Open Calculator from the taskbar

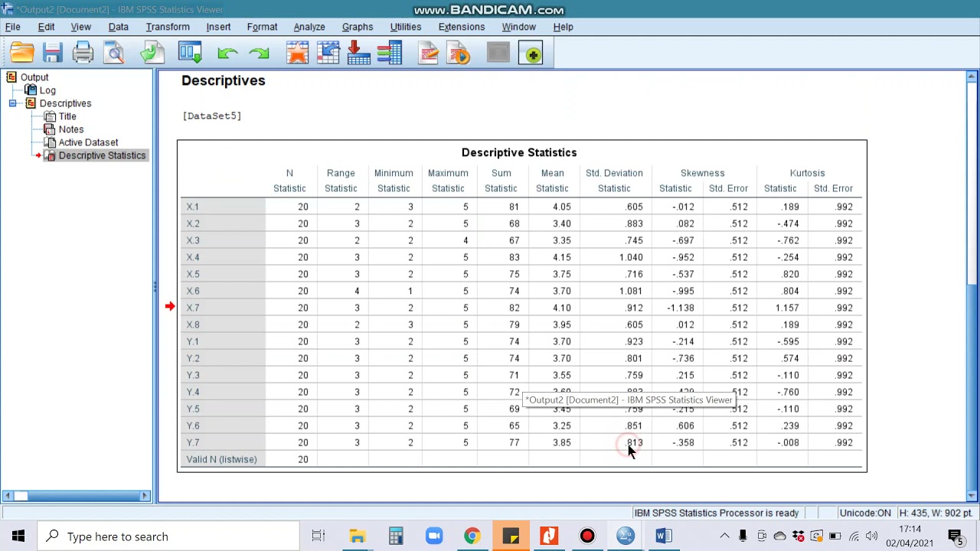pos(396,536)
